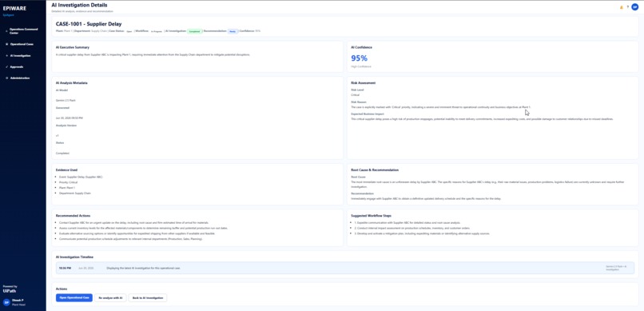Open Operational Cases from the sidebar
This screenshot has width=644, height=311.
click(x=22, y=44)
